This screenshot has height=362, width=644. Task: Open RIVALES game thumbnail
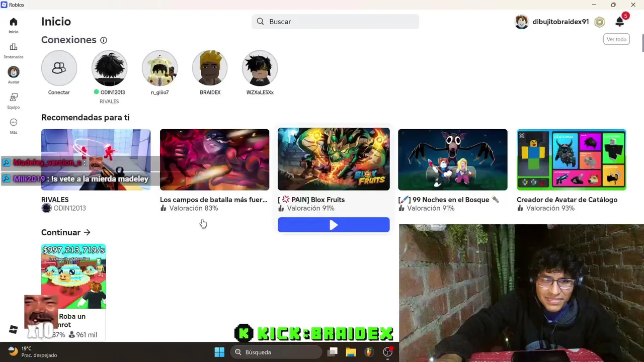click(96, 159)
